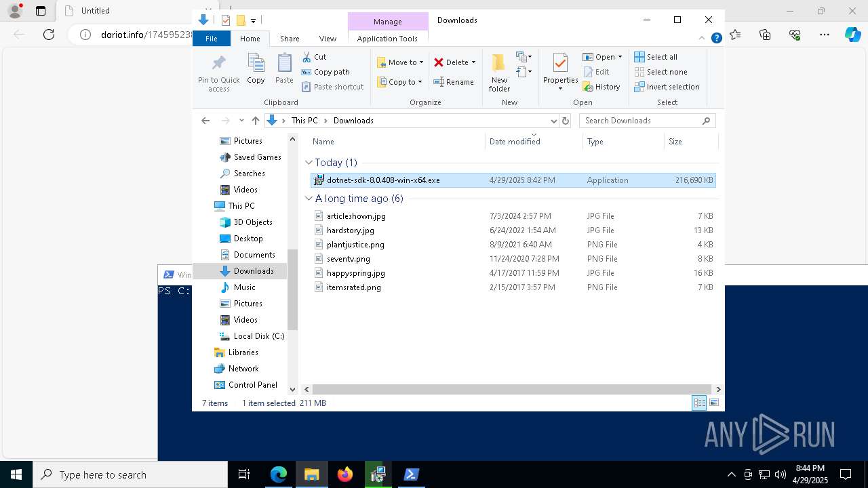Click the Rename button

454,82
